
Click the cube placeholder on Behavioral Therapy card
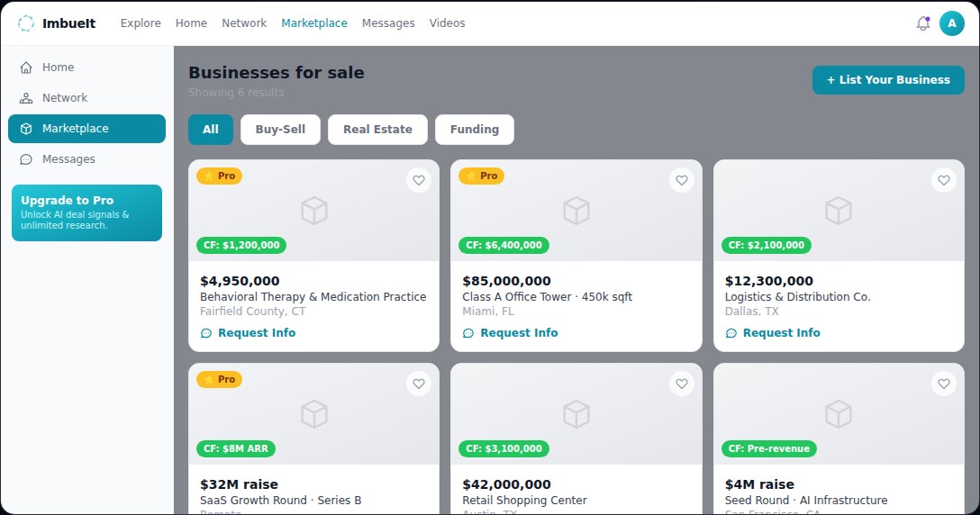click(x=313, y=211)
